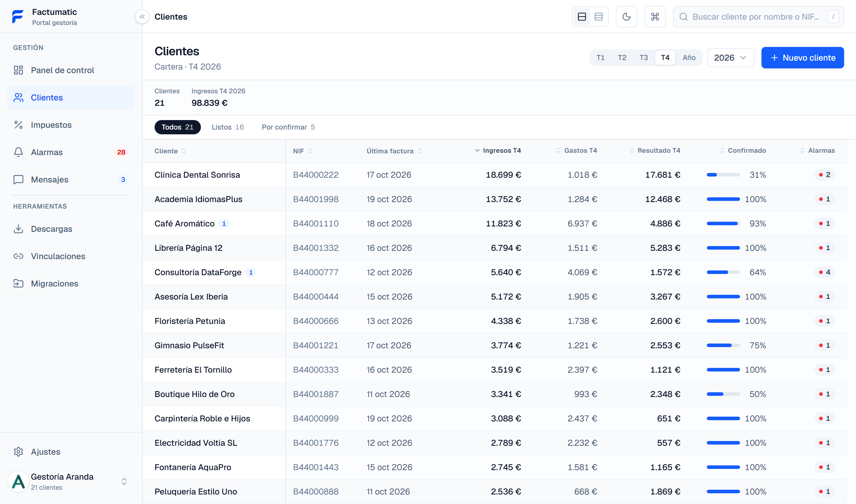Screen dimensions: 856x504
Task: Open Panel de control dashboard icon
Action: click(18, 70)
